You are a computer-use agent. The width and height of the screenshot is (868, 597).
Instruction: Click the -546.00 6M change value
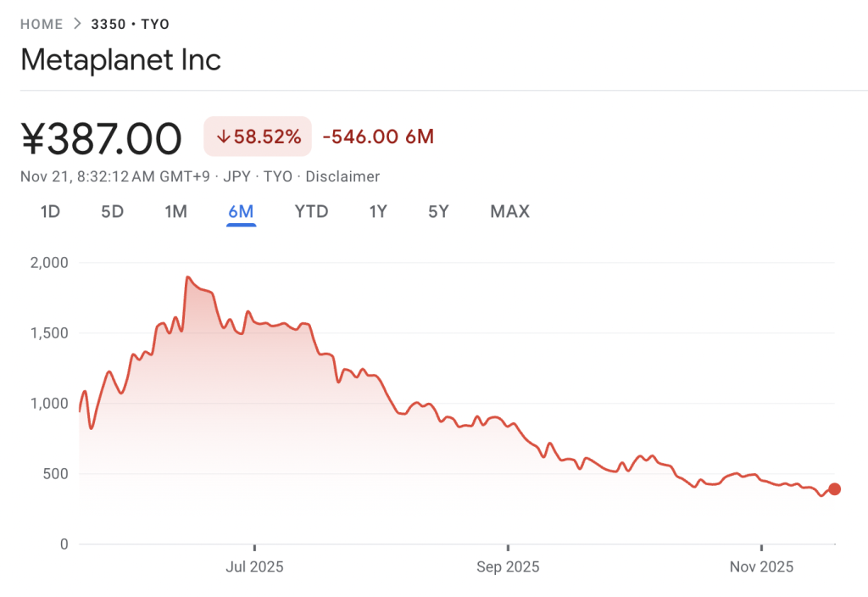[x=378, y=137]
